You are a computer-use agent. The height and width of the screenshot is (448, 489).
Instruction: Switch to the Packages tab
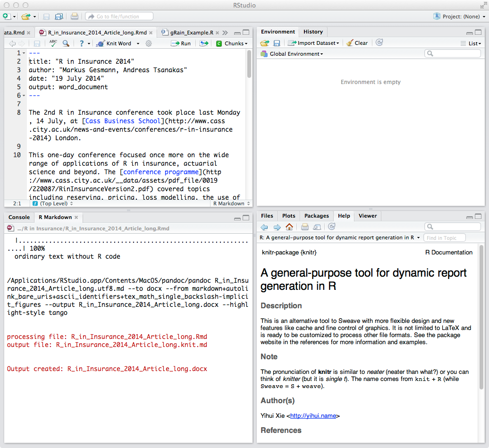coord(316,216)
